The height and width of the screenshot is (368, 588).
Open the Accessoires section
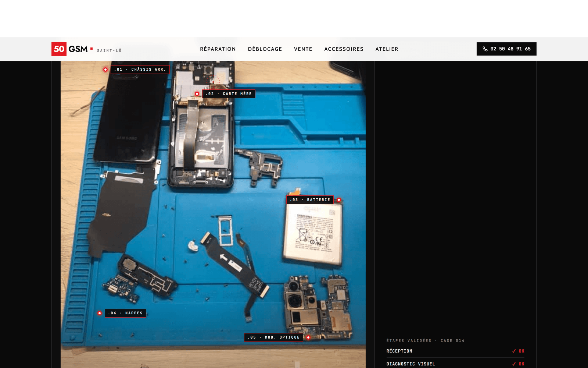(344, 49)
